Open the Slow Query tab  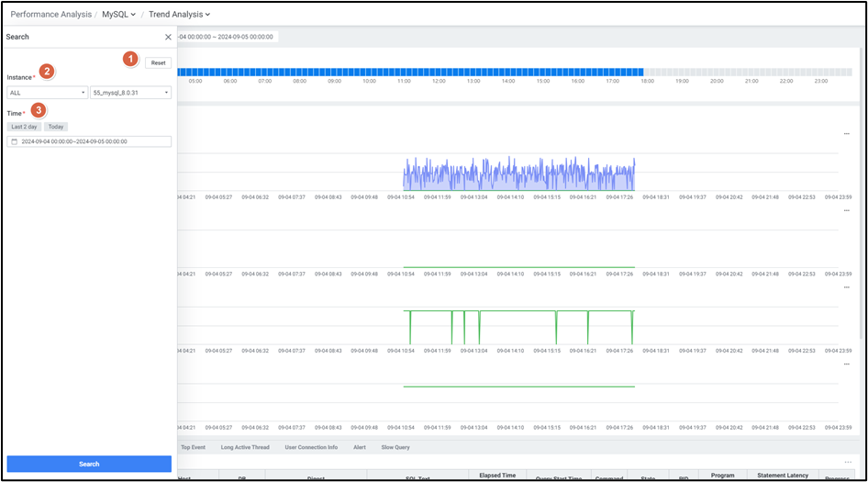(395, 447)
